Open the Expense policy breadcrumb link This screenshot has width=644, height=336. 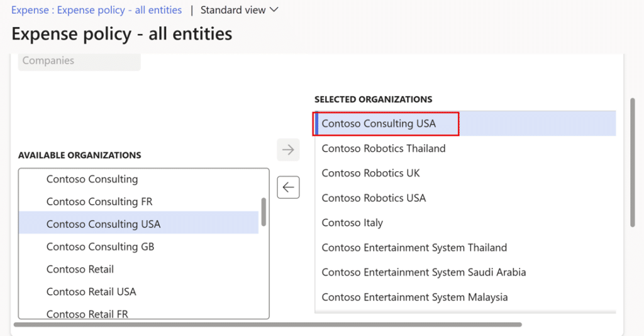coord(97,10)
